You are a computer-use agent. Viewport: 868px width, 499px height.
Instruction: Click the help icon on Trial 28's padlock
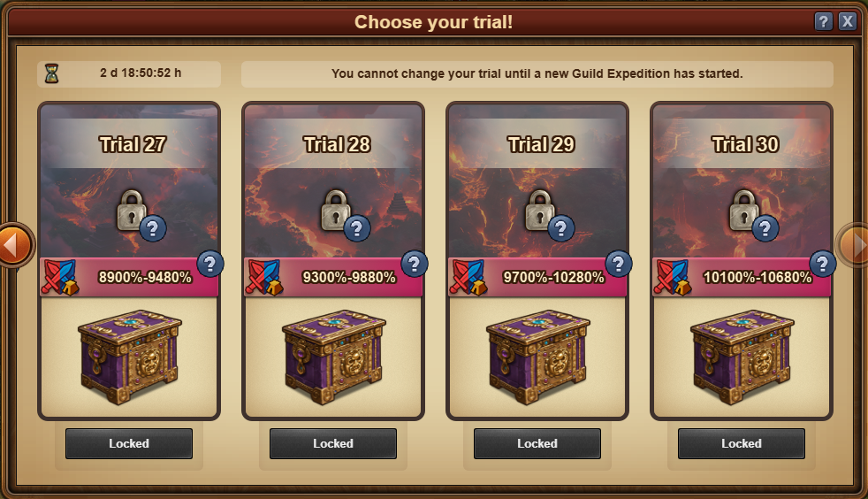pos(357,228)
